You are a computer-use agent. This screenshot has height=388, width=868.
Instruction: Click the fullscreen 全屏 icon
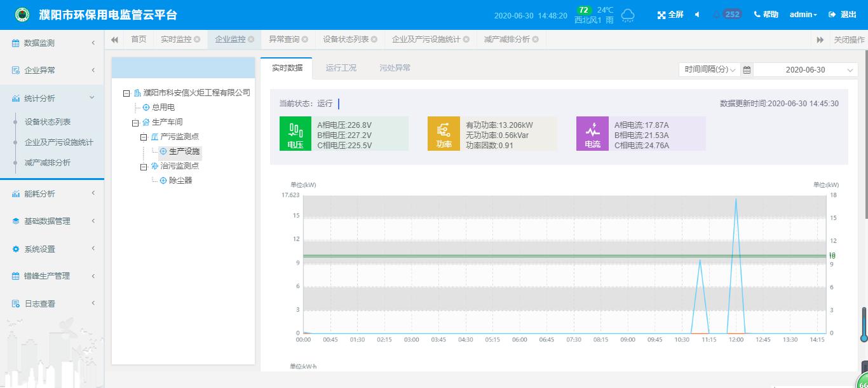point(661,15)
